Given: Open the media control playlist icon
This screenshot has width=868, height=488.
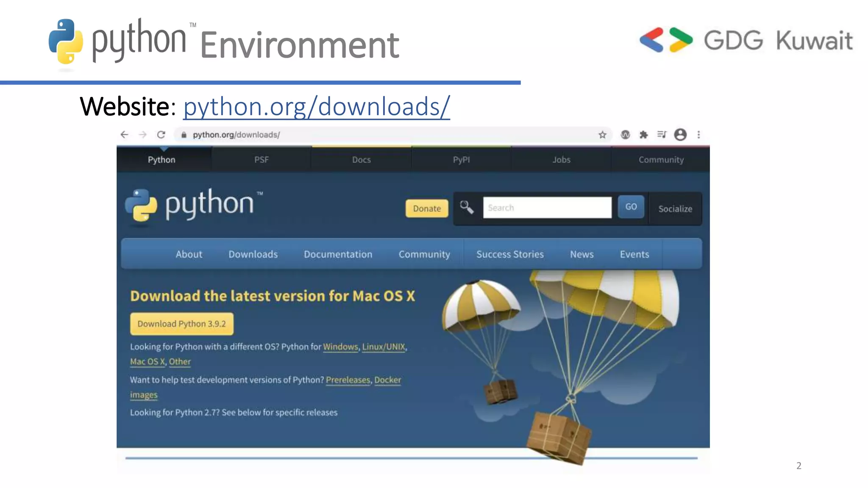Looking at the screenshot, I should click(x=662, y=135).
